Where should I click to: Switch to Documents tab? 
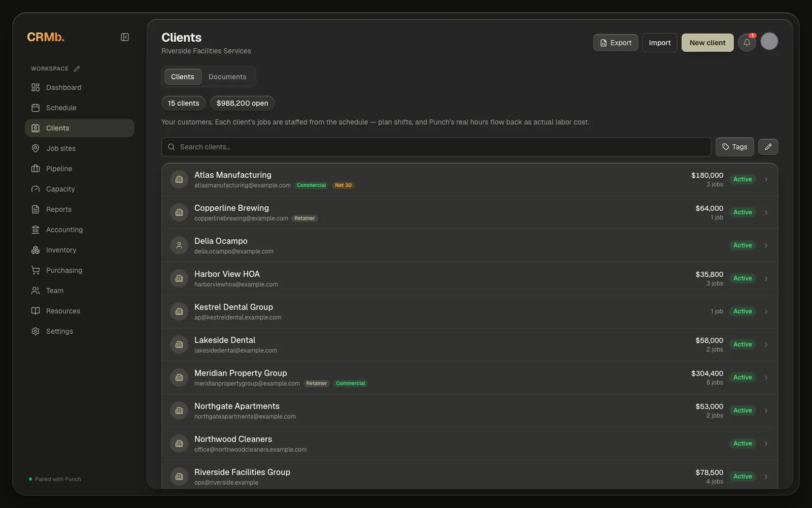coord(227,77)
